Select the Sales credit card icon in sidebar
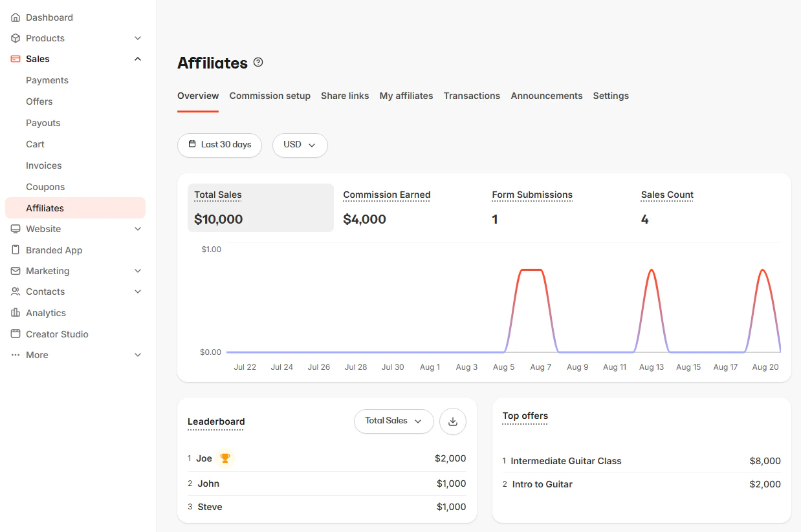801x532 pixels. [x=15, y=59]
